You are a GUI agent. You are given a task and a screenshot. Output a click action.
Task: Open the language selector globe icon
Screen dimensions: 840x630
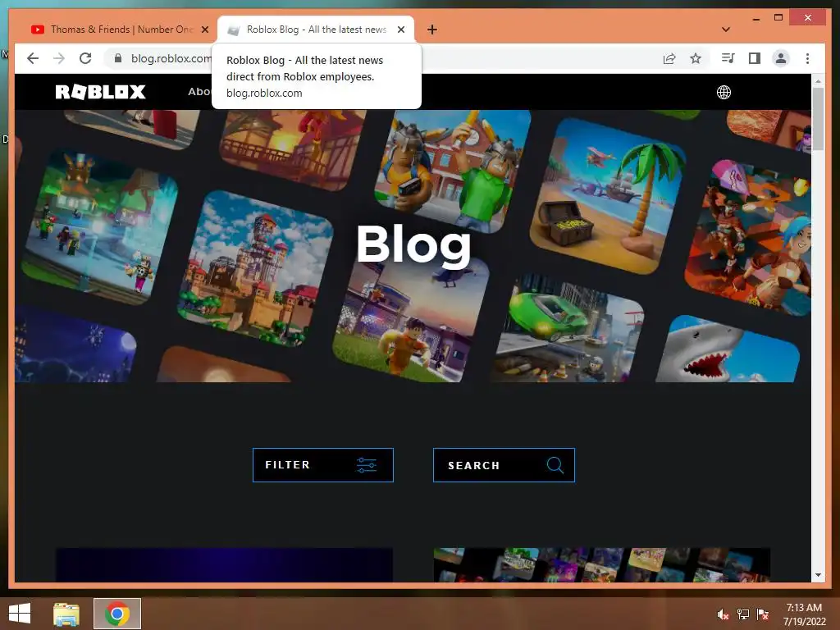click(x=724, y=92)
